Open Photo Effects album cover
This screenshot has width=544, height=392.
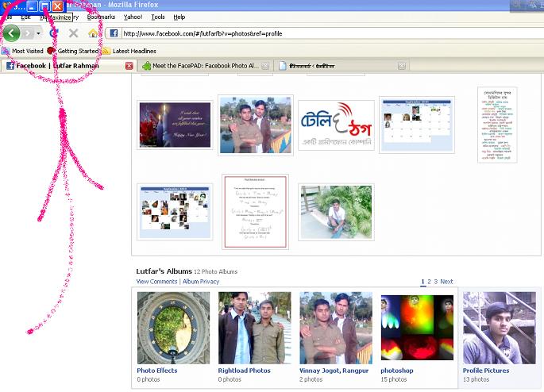(x=173, y=328)
